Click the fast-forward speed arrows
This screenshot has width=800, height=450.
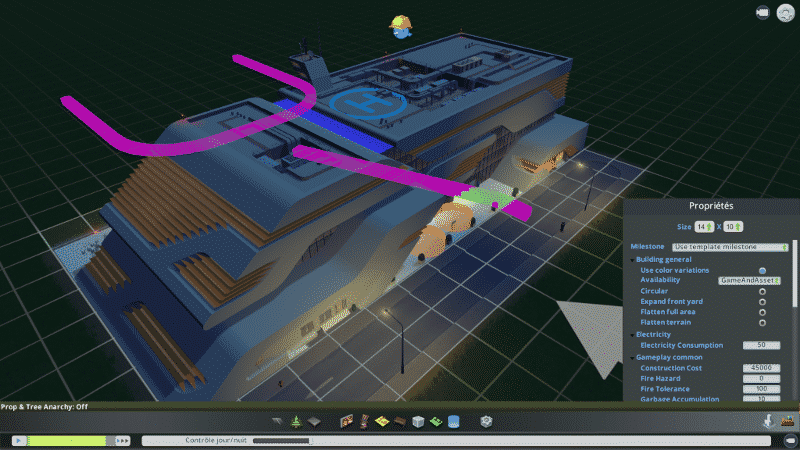click(123, 440)
